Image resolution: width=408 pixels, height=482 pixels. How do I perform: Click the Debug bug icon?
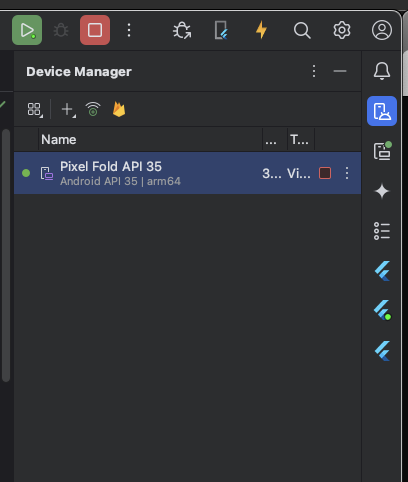coord(61,30)
